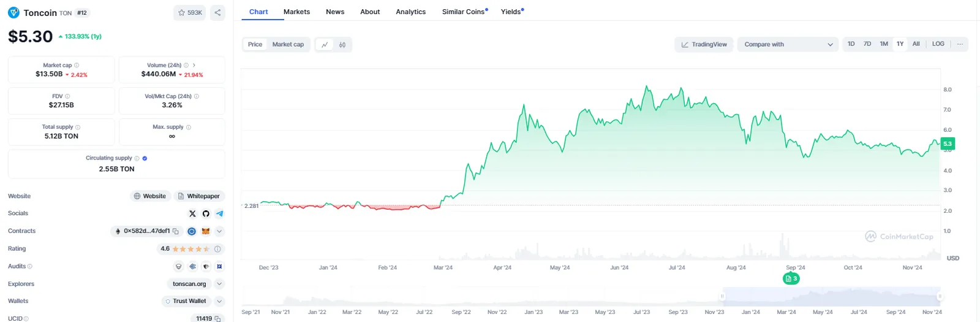Click the blue shield token icon by contract
The image size is (980, 322).
[x=192, y=231]
